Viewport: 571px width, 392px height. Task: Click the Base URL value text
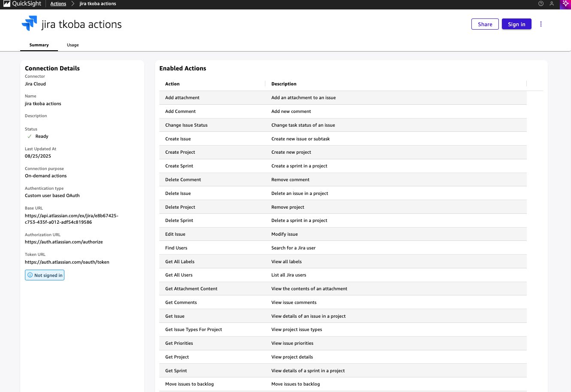point(71,219)
